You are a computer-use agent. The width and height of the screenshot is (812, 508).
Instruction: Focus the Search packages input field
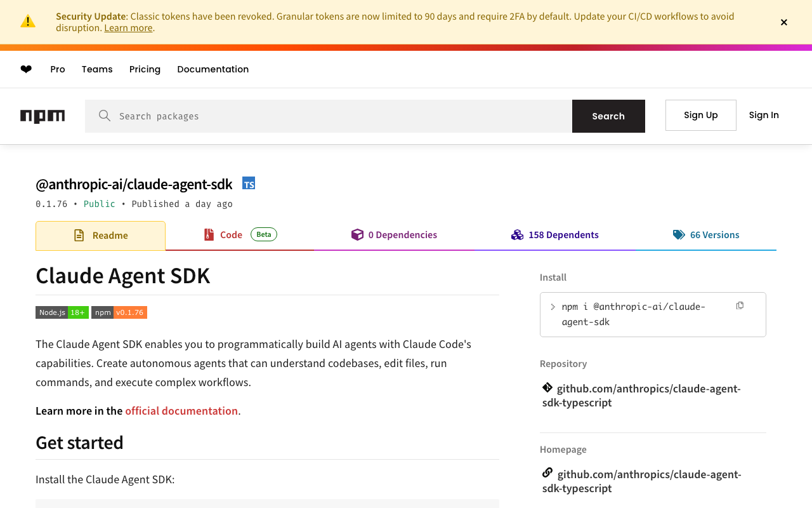(329, 116)
